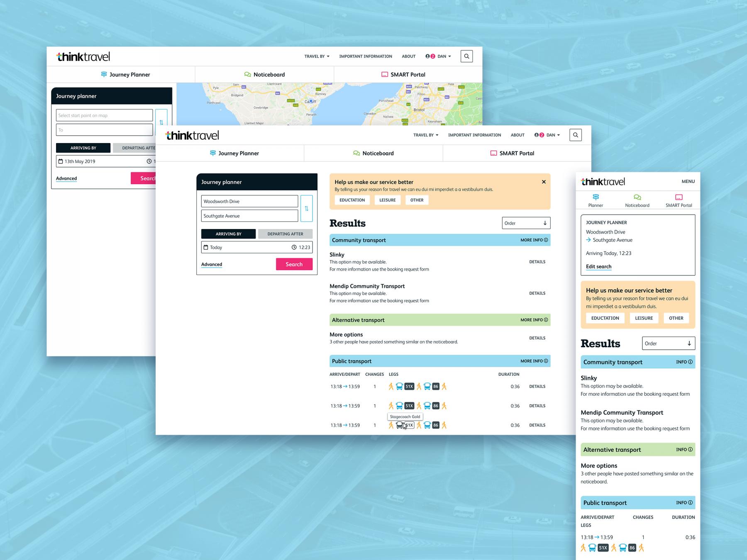View DETAILS for More options

click(537, 338)
